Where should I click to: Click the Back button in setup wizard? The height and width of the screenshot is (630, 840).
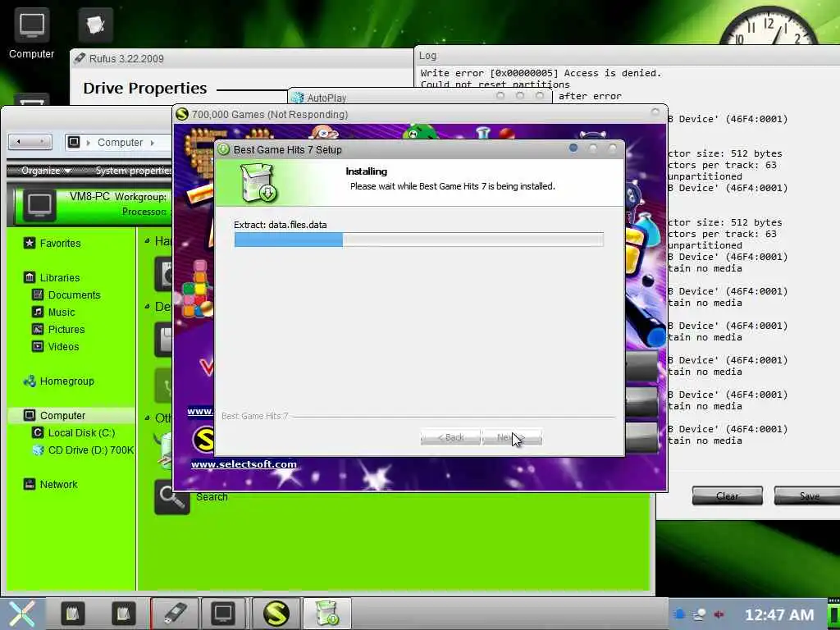pos(450,437)
